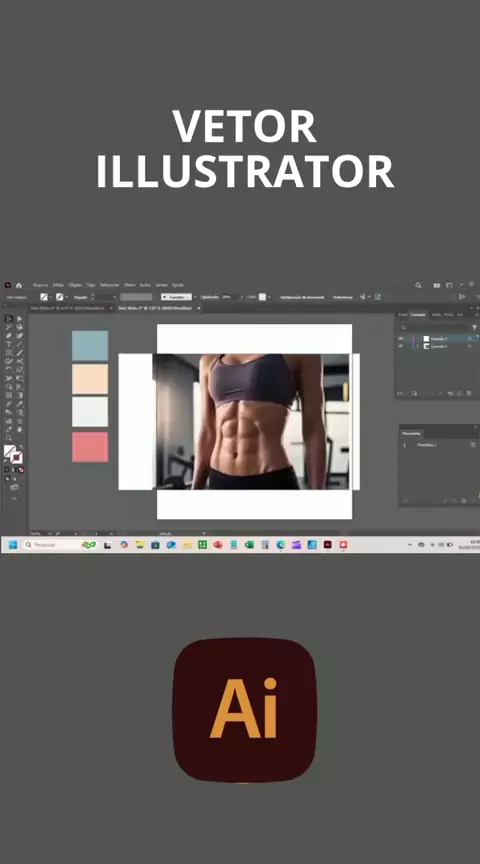The image size is (480, 864).
Task: Toggle visibility of the top layer
Action: coord(401,338)
